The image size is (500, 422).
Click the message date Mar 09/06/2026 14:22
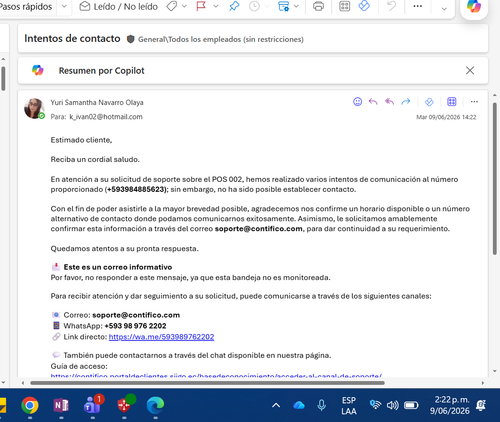click(x=446, y=117)
